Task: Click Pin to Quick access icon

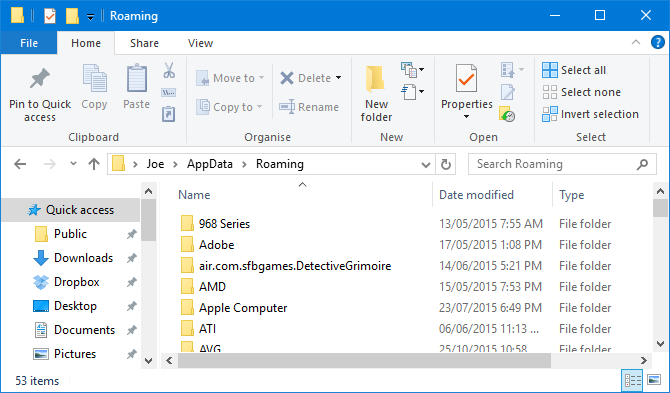Action: click(40, 79)
